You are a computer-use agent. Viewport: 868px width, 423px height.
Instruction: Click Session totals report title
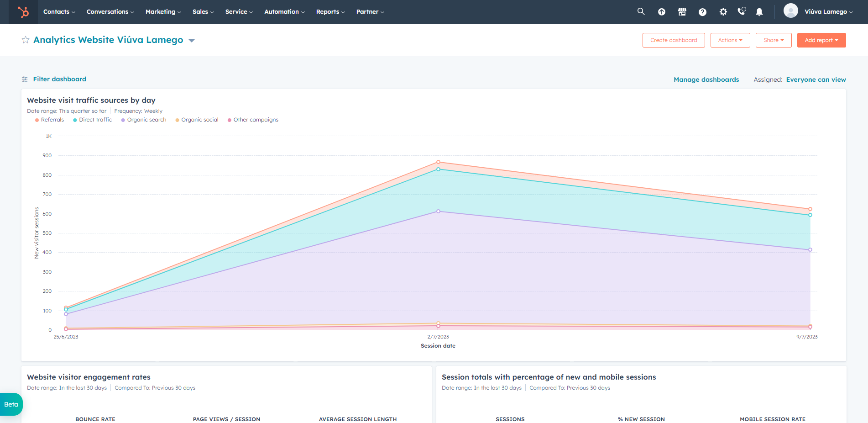click(549, 377)
